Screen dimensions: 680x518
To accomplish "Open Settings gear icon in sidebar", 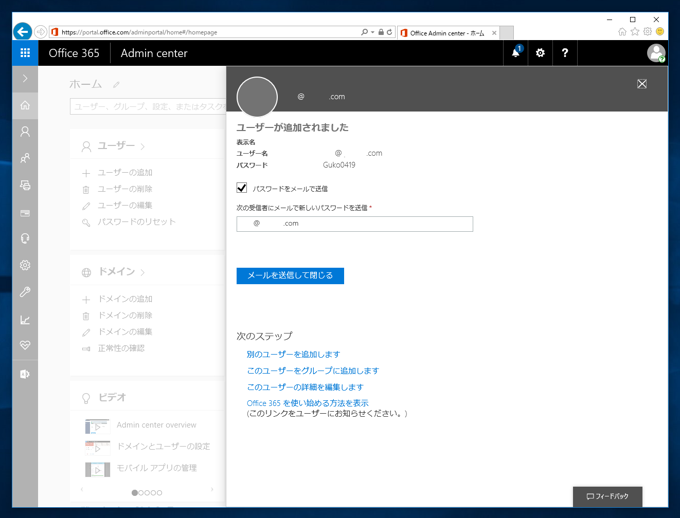I will coord(25,265).
